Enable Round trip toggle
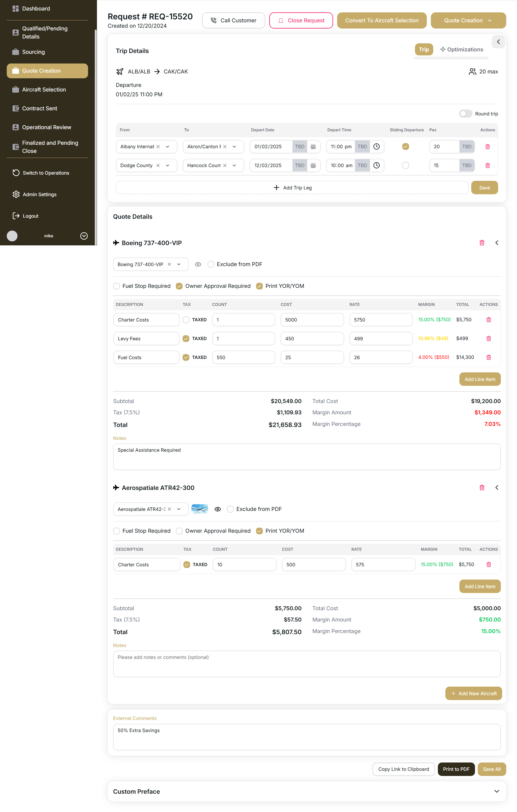 tap(466, 114)
